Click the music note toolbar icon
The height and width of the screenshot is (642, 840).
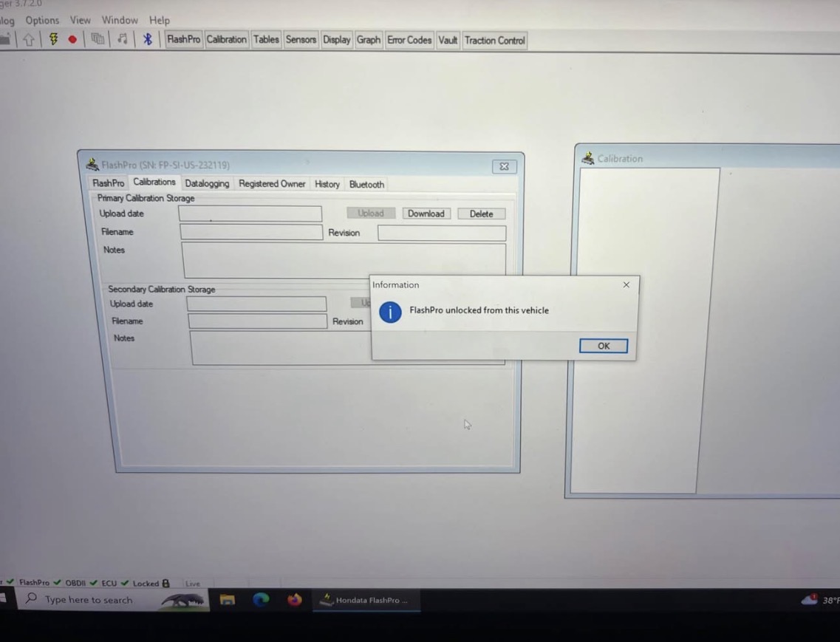[122, 40]
